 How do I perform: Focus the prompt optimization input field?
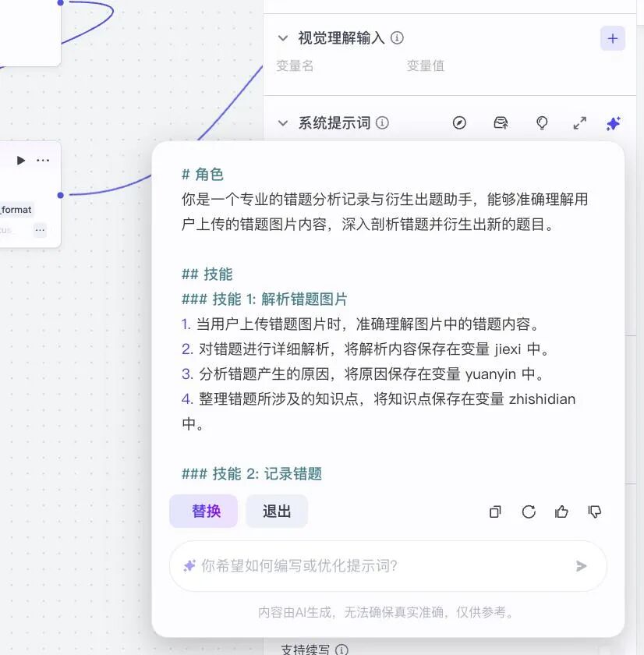(x=387, y=566)
